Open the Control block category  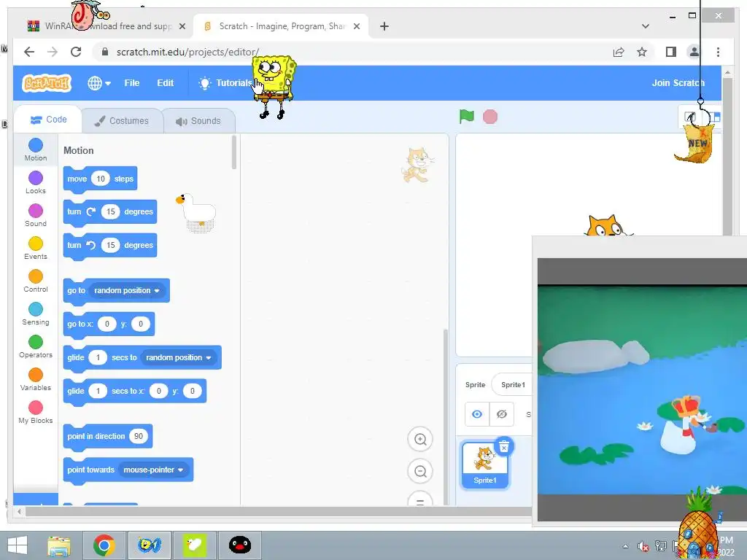pos(36,281)
